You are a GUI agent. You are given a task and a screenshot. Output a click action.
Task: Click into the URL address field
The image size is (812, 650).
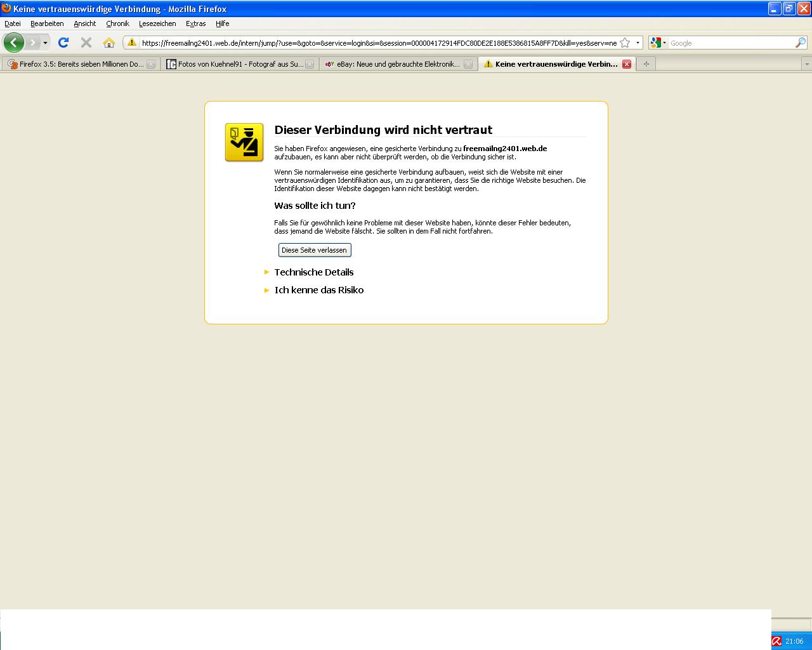(379, 43)
